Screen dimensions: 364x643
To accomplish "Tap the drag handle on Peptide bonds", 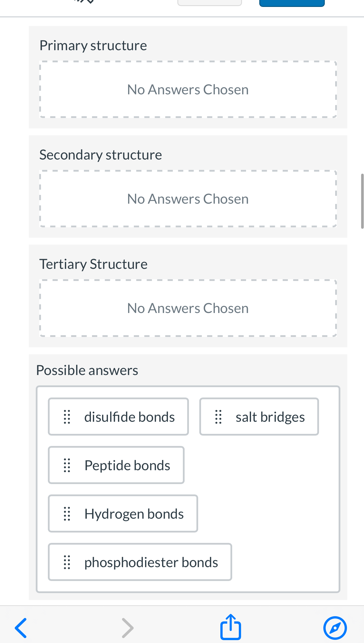I will (67, 465).
